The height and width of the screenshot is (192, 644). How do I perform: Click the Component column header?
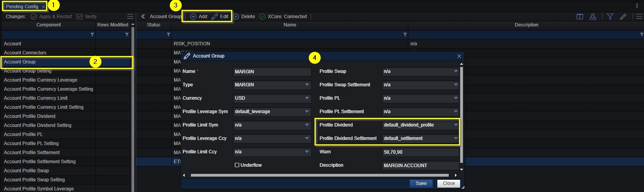tap(48, 25)
